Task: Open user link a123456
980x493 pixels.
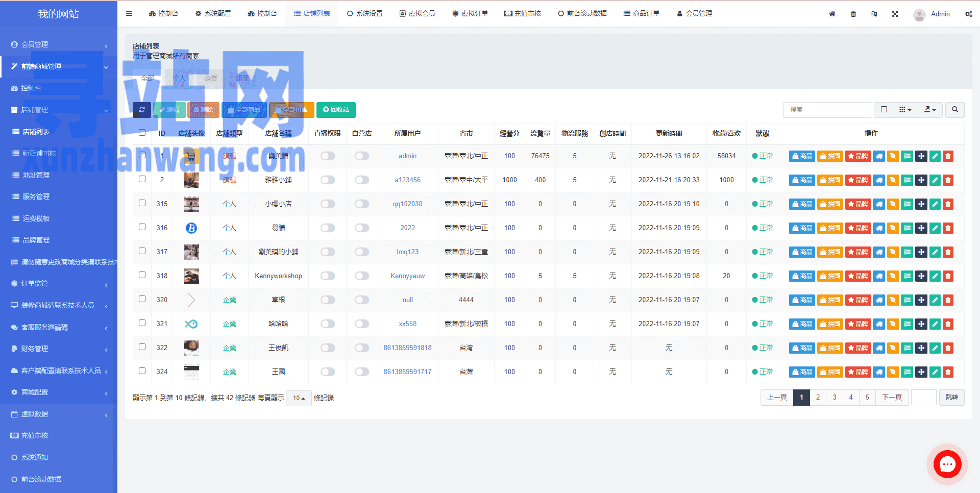Action: (407, 180)
